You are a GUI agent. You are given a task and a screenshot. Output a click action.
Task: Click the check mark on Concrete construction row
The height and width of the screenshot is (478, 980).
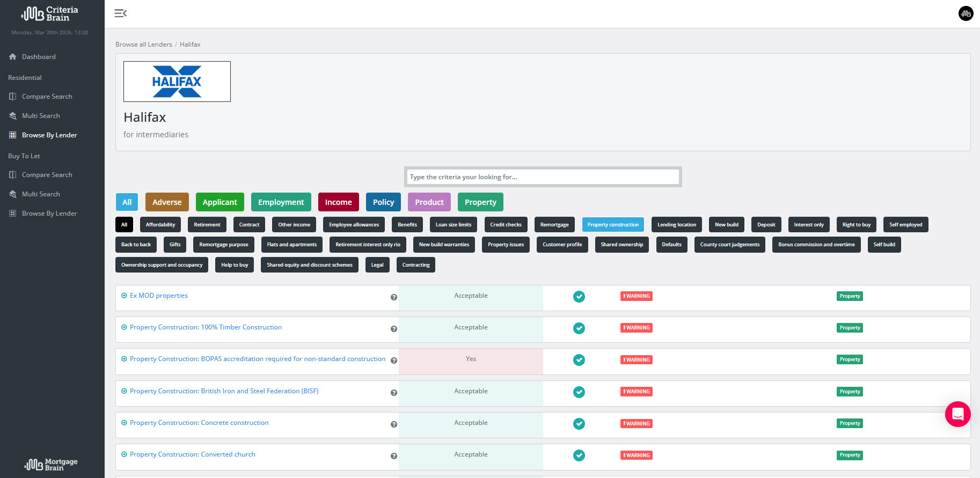coord(579,424)
